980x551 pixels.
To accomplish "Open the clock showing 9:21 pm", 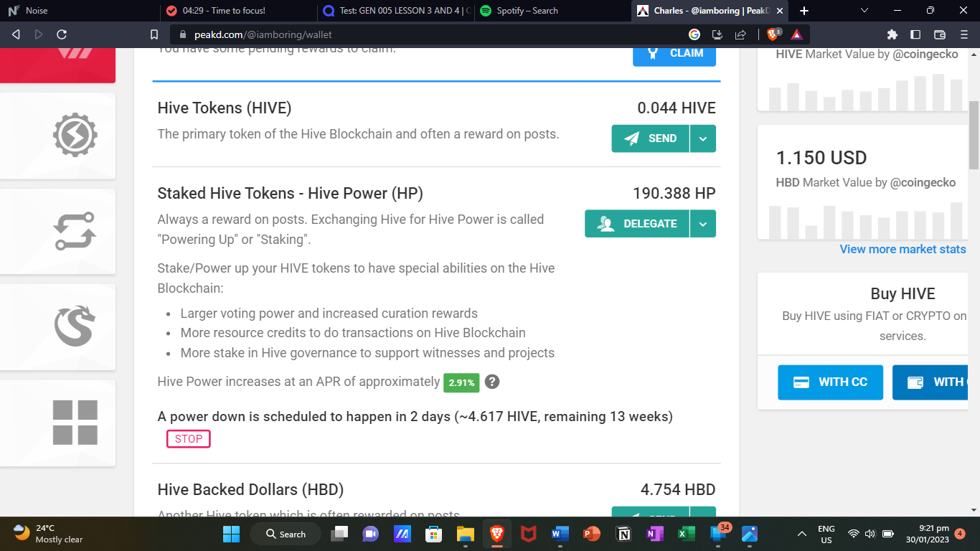I will click(x=927, y=534).
